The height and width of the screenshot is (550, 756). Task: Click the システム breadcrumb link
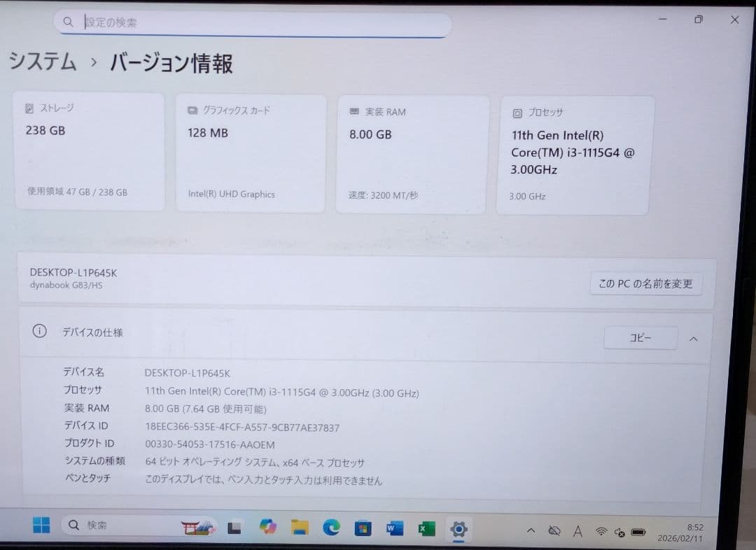42,62
